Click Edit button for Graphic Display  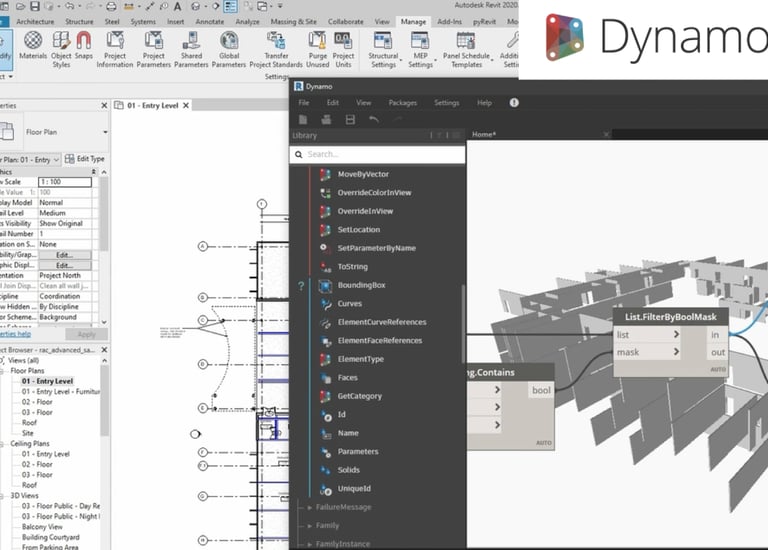pyautogui.click(x=64, y=265)
